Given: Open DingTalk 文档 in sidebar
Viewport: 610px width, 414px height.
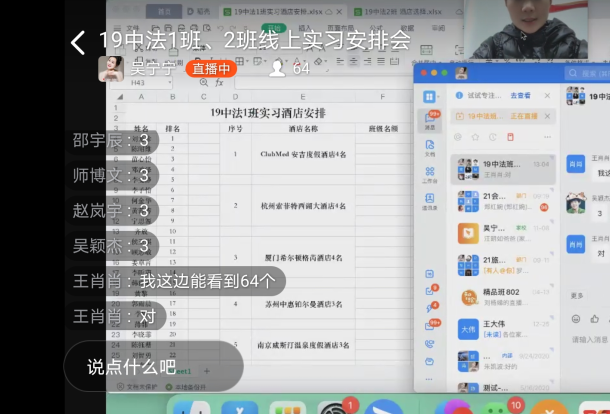Looking at the screenshot, I should click(x=429, y=148).
